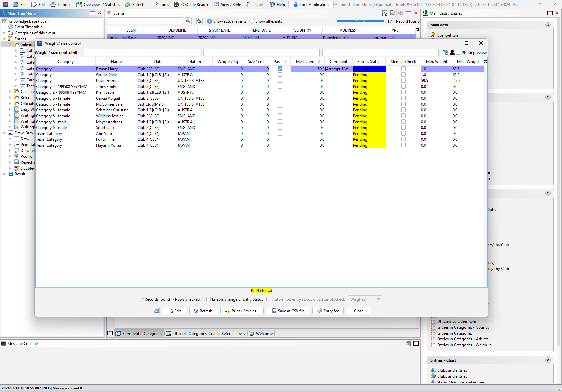The width and height of the screenshot is (562, 392).
Task: Select the Show all events radio button
Action: [252, 21]
